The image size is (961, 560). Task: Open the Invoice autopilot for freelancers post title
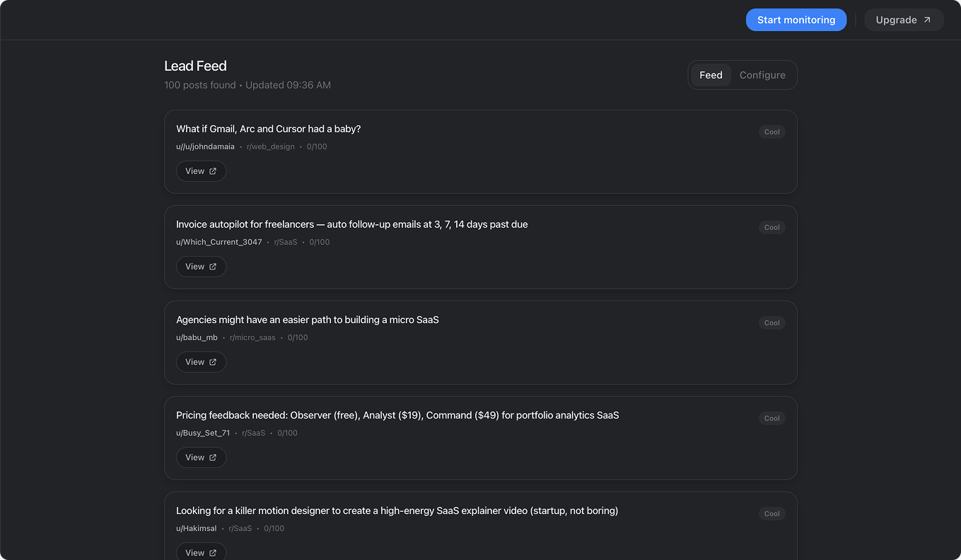351,224
